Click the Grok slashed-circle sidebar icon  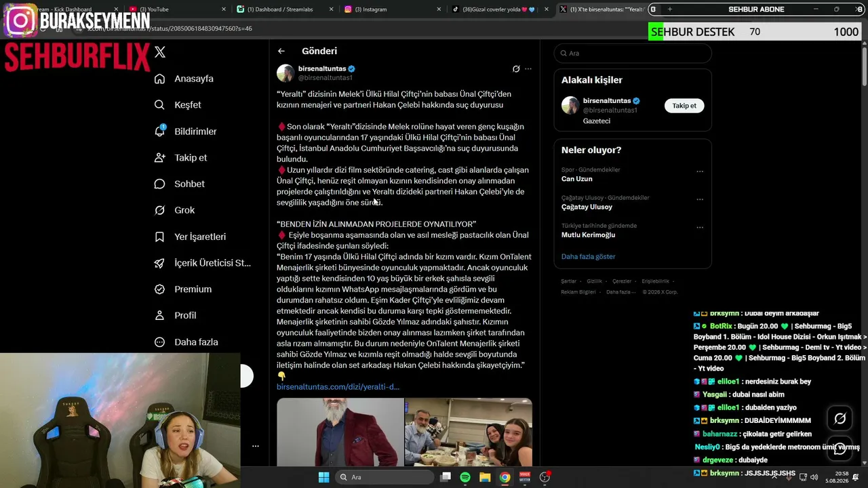(x=159, y=210)
